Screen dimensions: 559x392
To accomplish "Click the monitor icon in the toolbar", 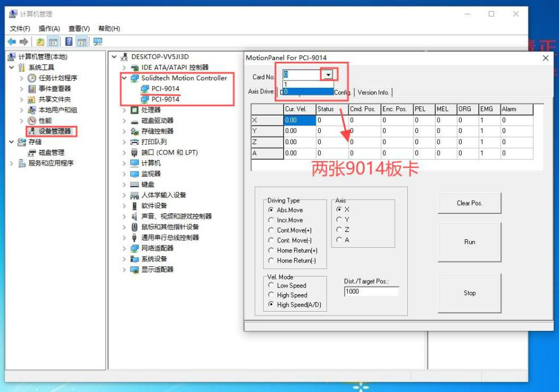I will pyautogui.click(x=98, y=42).
